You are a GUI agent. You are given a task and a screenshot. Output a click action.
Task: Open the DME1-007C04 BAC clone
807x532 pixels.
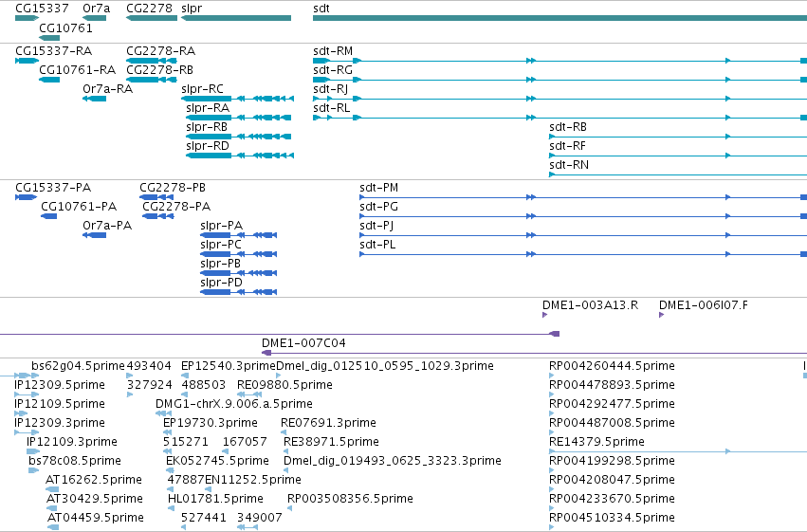[x=303, y=343]
